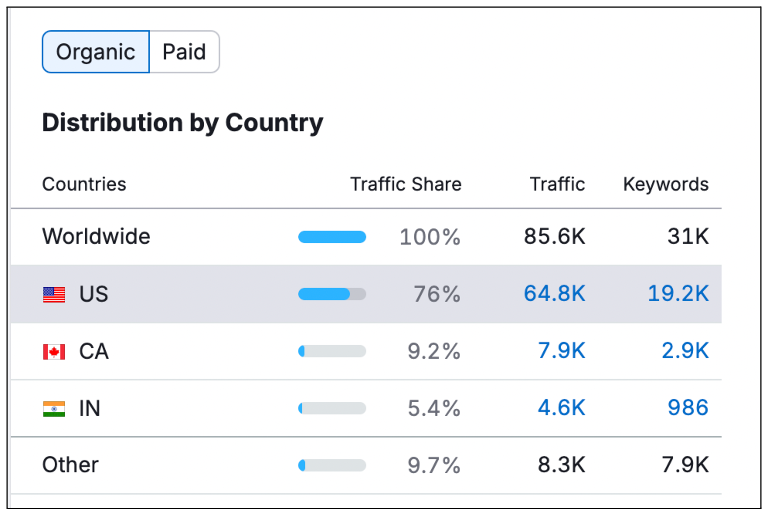Screen dimensions: 769x516
Task: Open US keywords value 19.2K
Action: 677,294
